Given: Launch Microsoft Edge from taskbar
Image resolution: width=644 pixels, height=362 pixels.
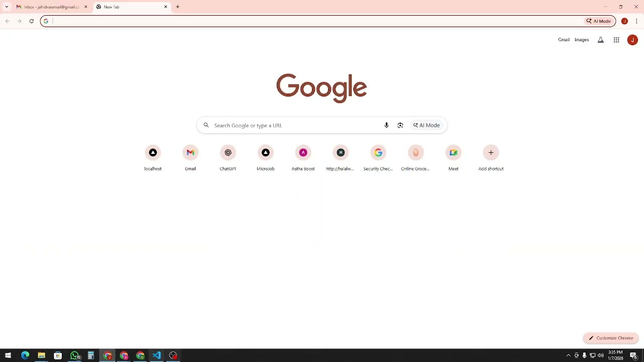Looking at the screenshot, I should [x=25, y=355].
